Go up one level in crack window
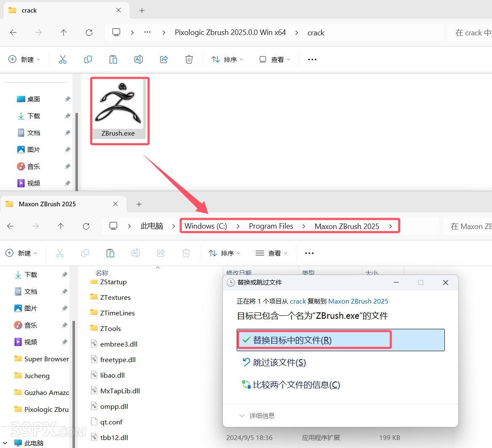492x448 pixels. [63, 32]
